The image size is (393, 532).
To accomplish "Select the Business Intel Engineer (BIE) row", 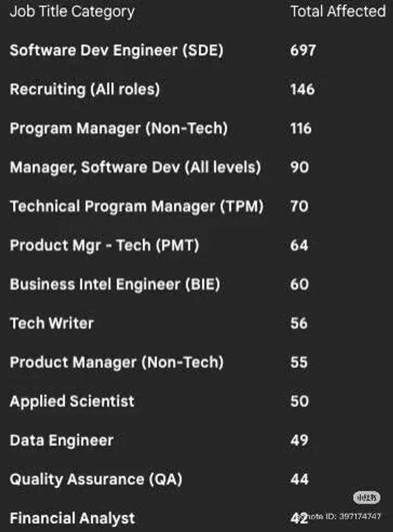I will tap(115, 284).
